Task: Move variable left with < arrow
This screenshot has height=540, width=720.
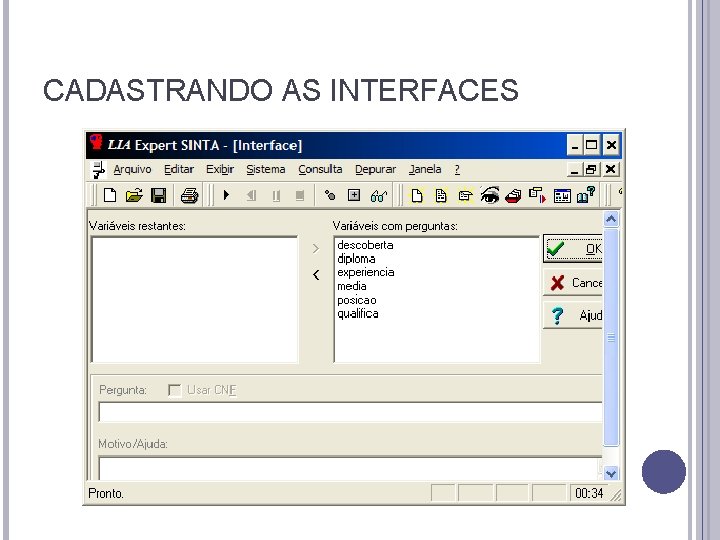Action: point(316,275)
